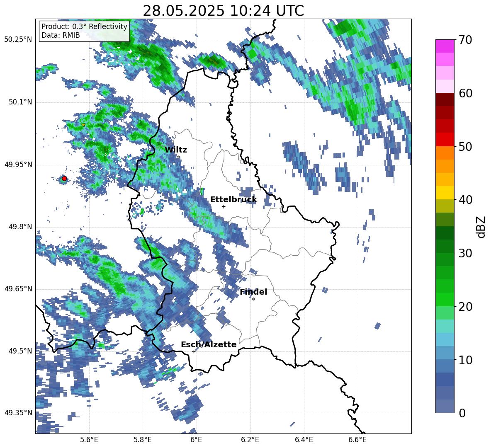Screen dimensions: 491x448
Task: Click the bright green colorbar segment near 20
Action: click(x=445, y=300)
